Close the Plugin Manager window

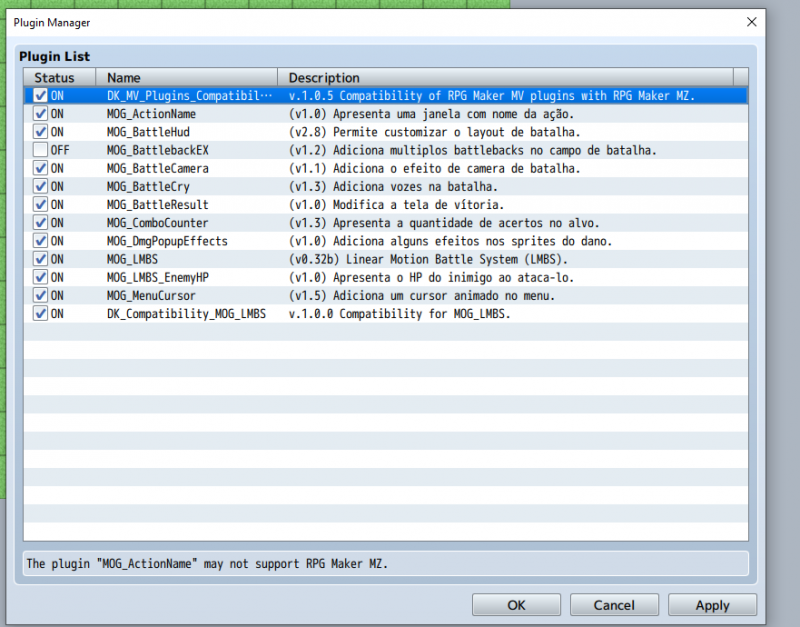click(x=752, y=22)
